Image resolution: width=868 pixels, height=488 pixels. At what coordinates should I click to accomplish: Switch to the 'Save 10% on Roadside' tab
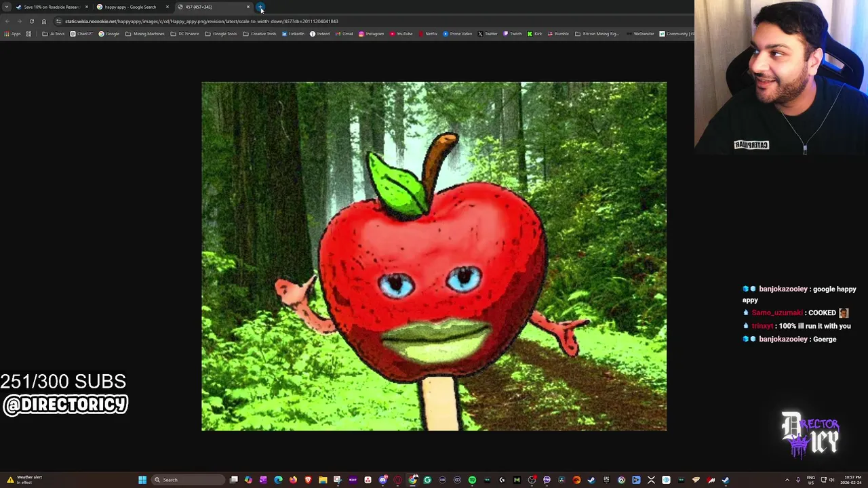coord(52,7)
